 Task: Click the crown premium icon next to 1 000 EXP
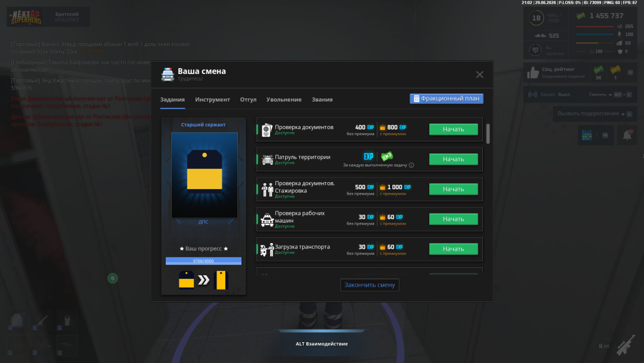tap(382, 187)
